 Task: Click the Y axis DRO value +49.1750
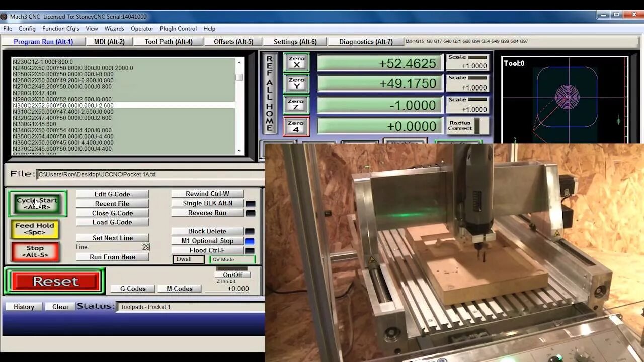(x=379, y=84)
